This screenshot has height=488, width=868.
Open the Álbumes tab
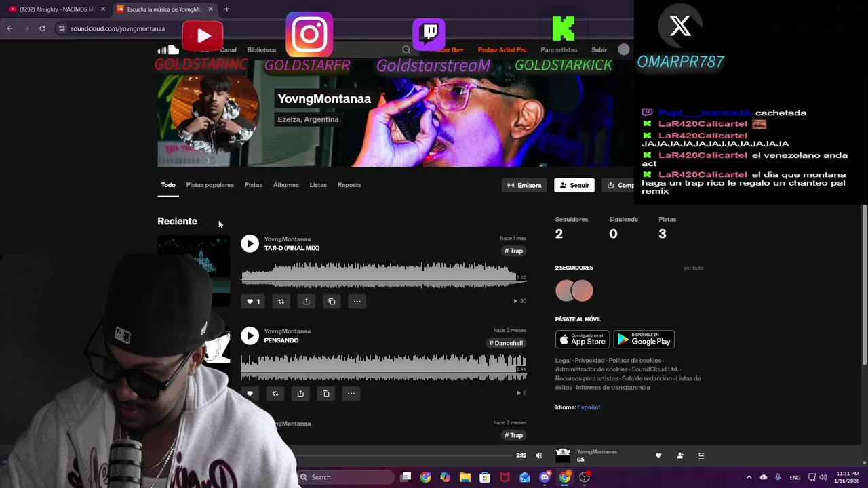(x=286, y=185)
